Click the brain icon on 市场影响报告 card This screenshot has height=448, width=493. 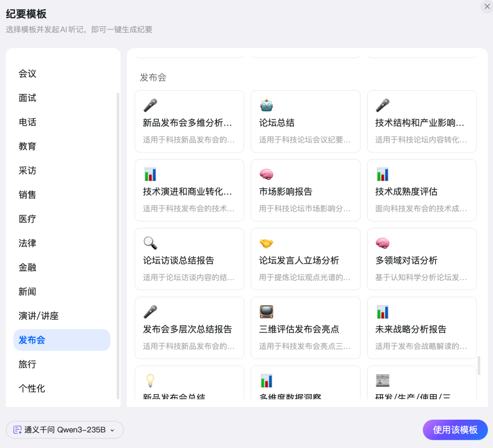click(x=266, y=174)
